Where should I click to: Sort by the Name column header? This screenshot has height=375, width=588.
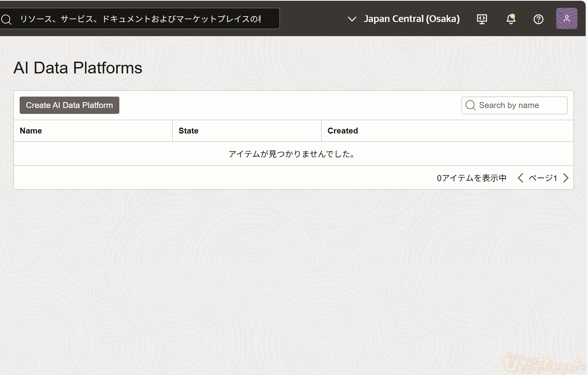coord(31,131)
